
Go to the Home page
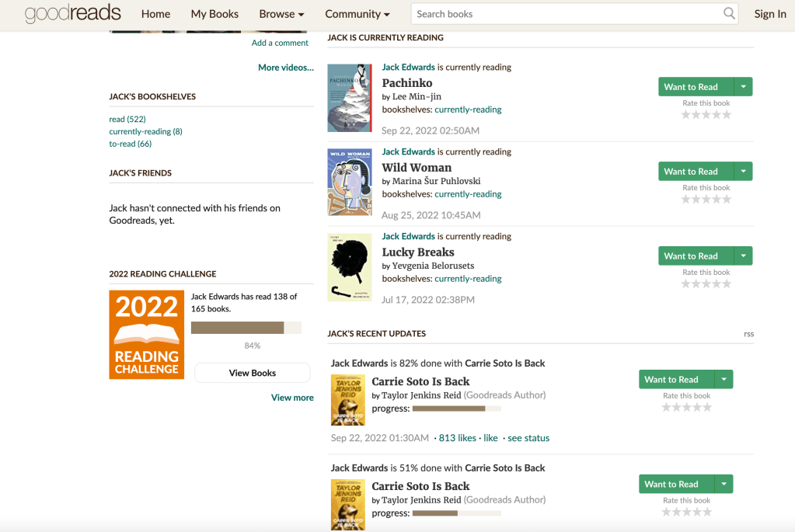pos(155,14)
